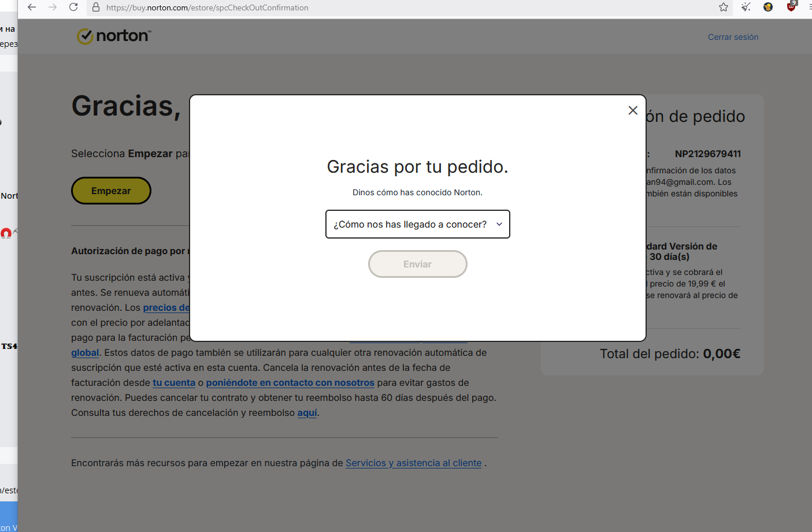812x532 pixels.
Task: Open 'poniéndote en contacto con nosotros' link
Action: (x=290, y=382)
